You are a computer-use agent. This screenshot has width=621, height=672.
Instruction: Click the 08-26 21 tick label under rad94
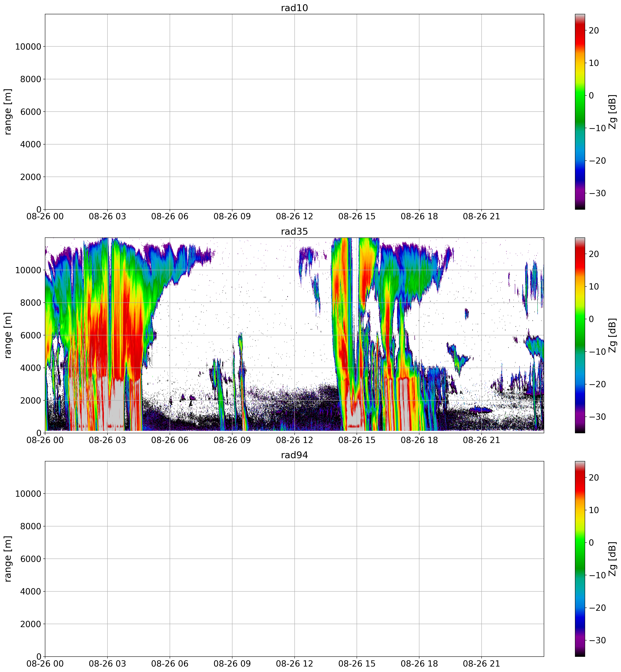click(x=481, y=664)
